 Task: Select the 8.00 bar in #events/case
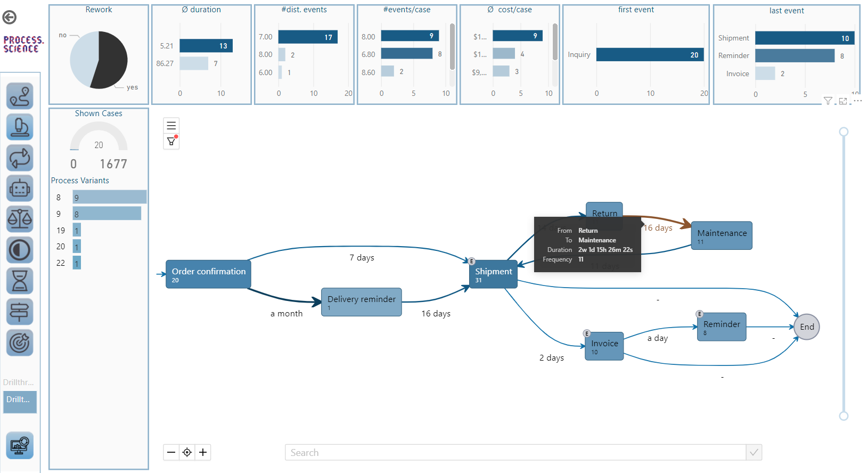coord(410,36)
